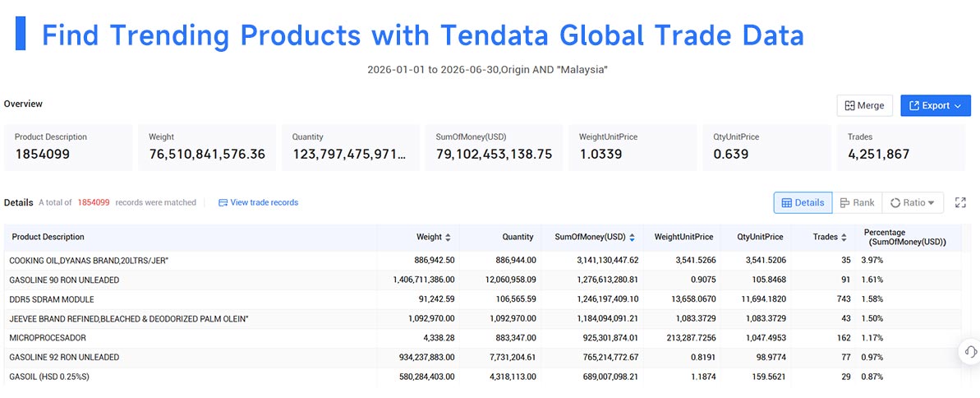This screenshot has height=398, width=980.
Task: Open the customer support headset icon
Action: (971, 350)
